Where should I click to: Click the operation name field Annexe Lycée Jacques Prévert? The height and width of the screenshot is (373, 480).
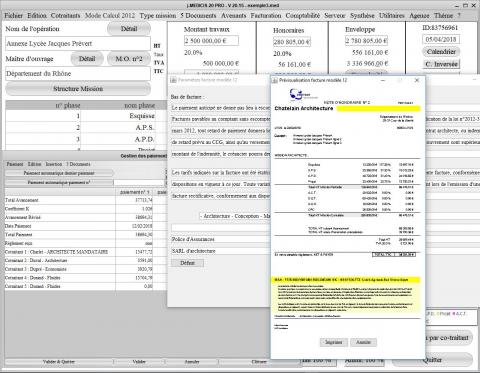pos(78,44)
